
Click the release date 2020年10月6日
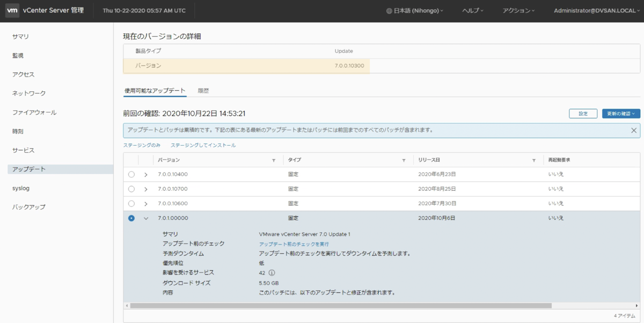pos(436,218)
